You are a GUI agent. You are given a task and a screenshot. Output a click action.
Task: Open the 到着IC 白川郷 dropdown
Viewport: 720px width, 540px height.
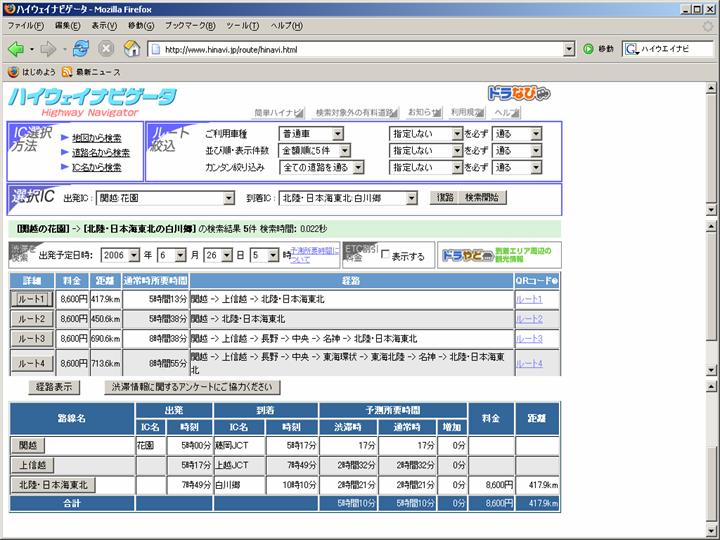[348, 198]
